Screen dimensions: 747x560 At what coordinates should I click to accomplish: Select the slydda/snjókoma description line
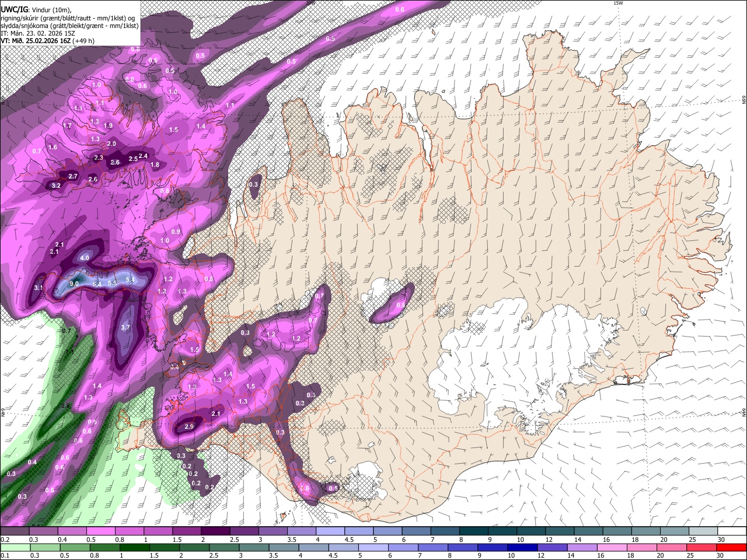69,26
